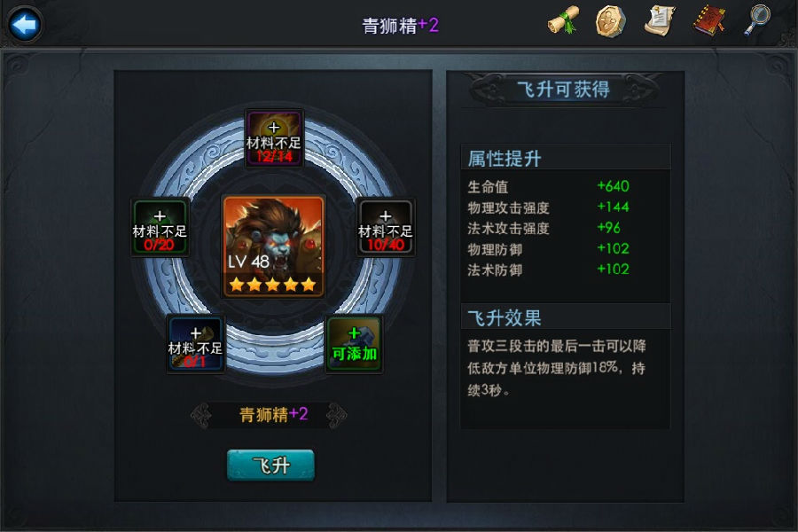Click the 生命值 +640 stat row
The height and width of the screenshot is (532, 798).
point(549,186)
